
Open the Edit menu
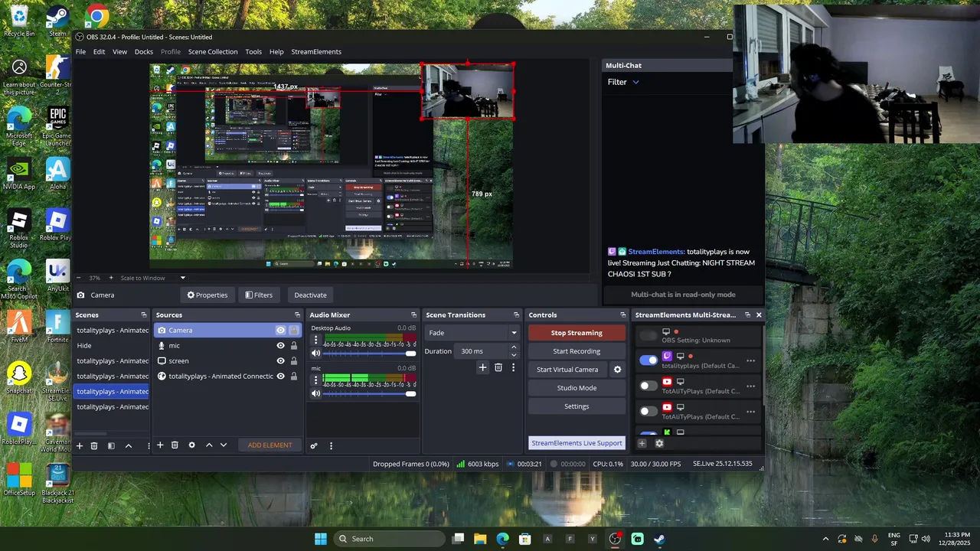point(99,52)
